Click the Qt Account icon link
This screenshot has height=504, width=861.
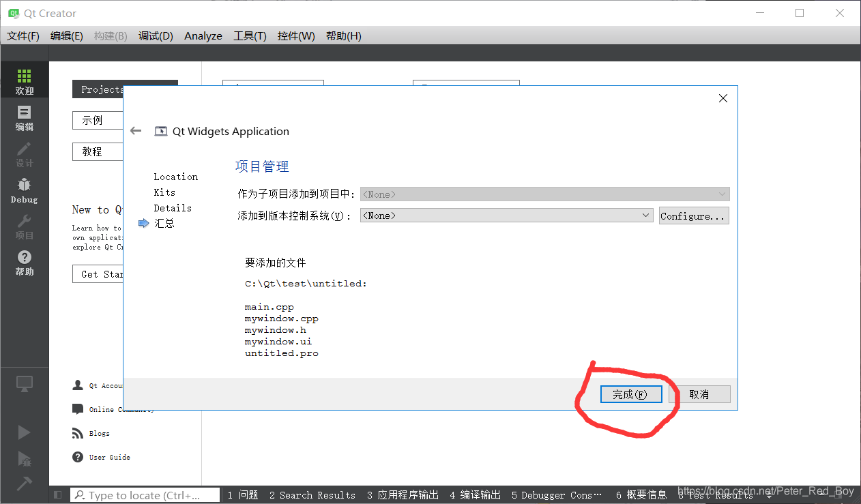click(78, 385)
